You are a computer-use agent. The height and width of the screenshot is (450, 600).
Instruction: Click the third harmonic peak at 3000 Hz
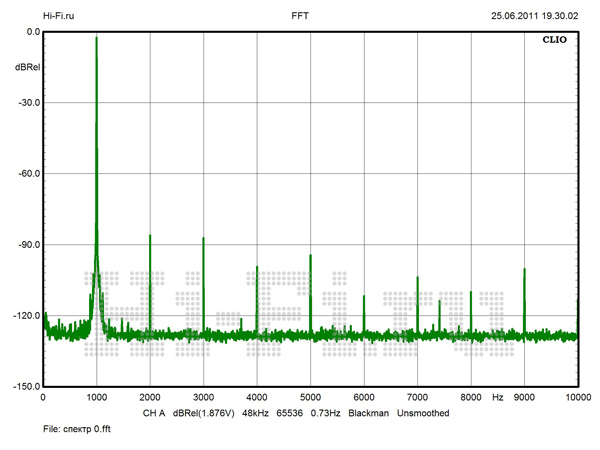coord(203,239)
